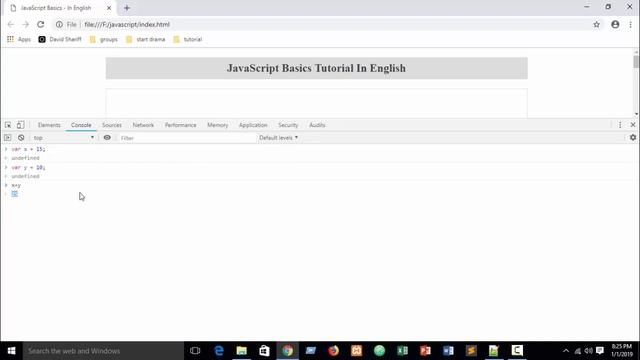This screenshot has height=360, width=640.
Task: Go back using browser back arrow
Action: tap(11, 24)
